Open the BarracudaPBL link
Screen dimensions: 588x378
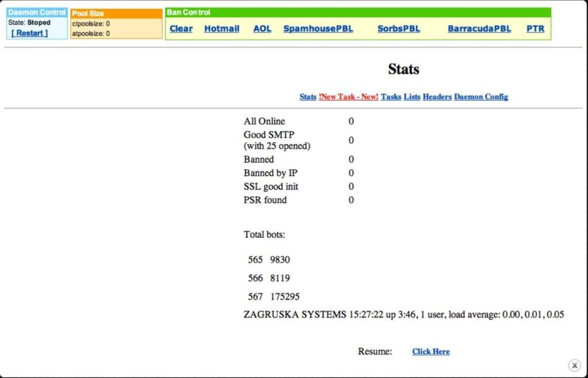(479, 29)
